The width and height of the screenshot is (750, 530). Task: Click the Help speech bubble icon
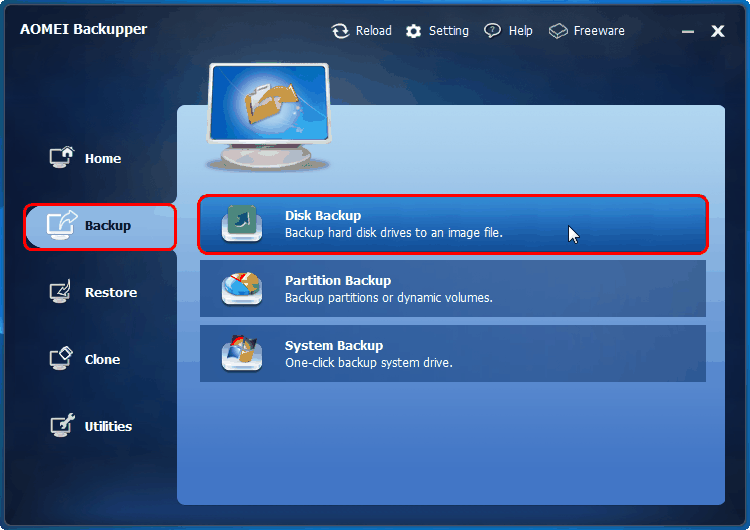click(492, 31)
